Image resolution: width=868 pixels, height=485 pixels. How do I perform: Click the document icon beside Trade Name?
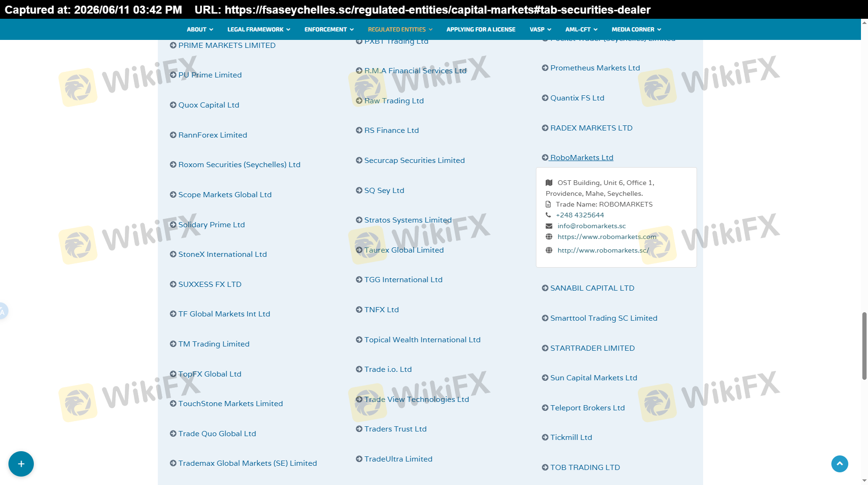548,204
